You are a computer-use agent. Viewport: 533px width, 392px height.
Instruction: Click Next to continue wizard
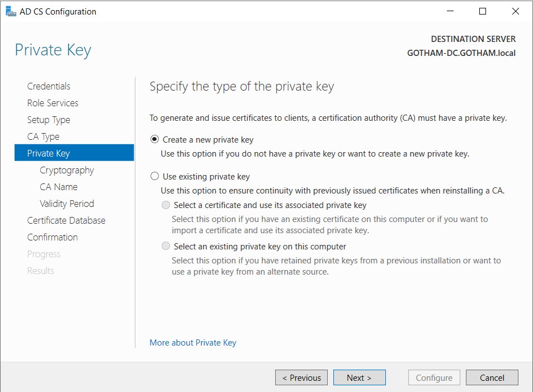point(359,377)
